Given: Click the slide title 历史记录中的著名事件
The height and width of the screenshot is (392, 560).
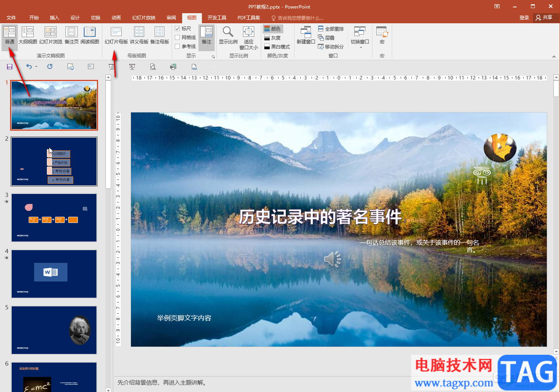Looking at the screenshot, I should tap(320, 217).
